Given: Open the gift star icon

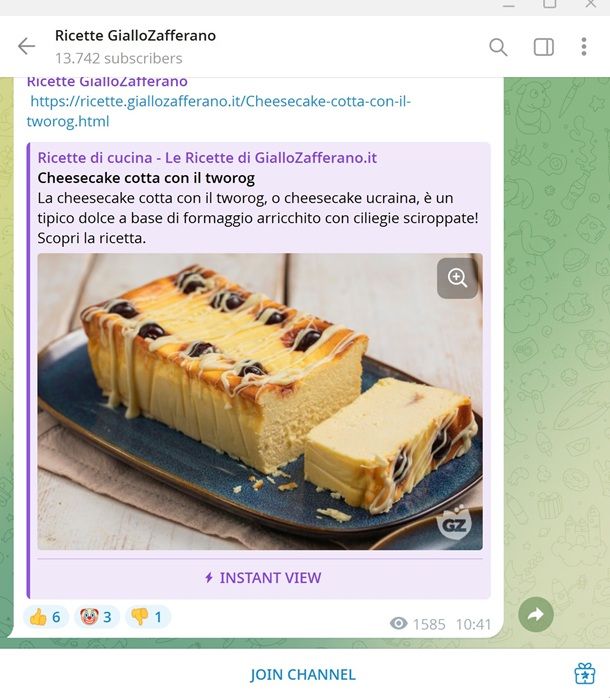Looking at the screenshot, I should [585, 674].
